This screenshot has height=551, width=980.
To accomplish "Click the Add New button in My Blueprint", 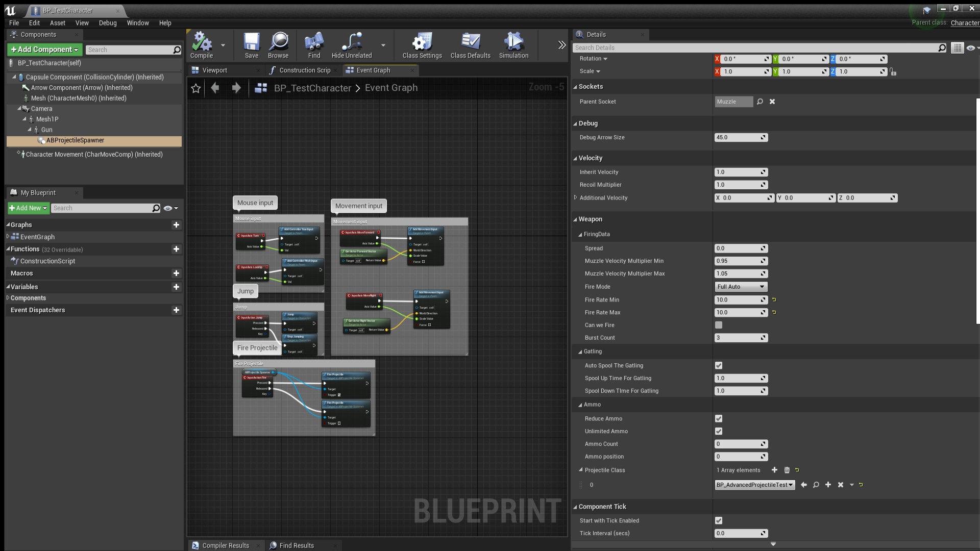I will 28,208.
